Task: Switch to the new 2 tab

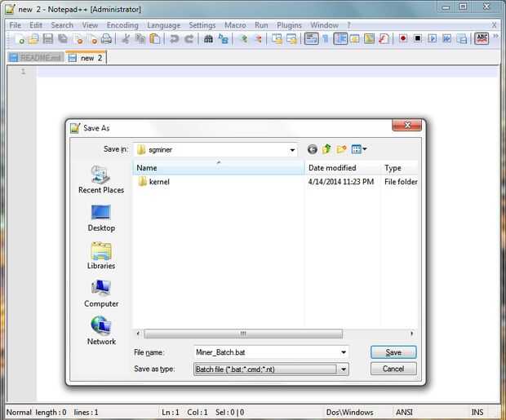Action: 87,58
